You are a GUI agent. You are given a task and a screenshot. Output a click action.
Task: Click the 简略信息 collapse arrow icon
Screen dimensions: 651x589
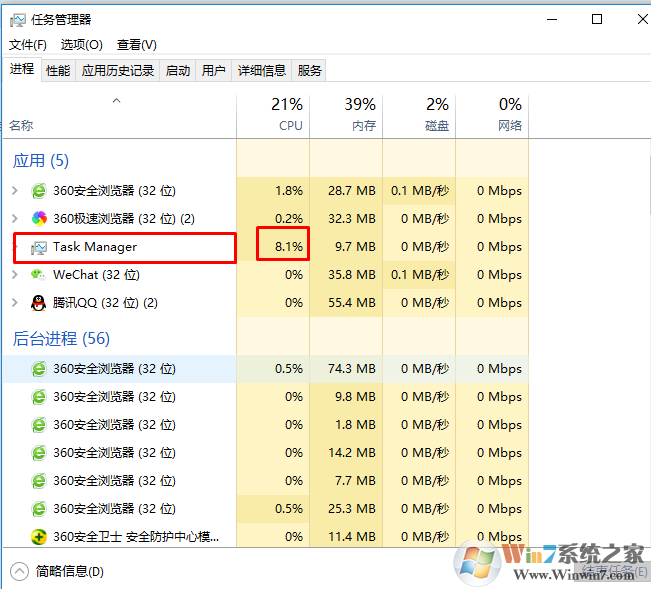tap(19, 572)
